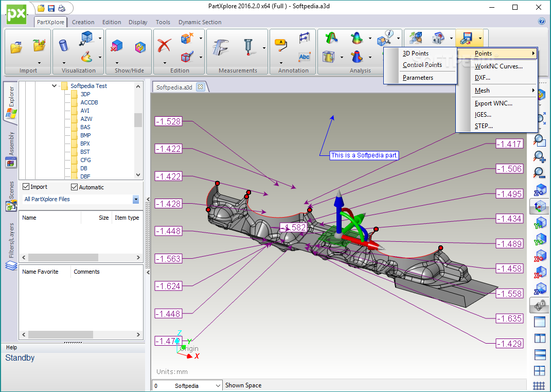Viewport: 551px width, 392px height.
Task: Click the rainbow cone analysis icon
Action: click(357, 38)
